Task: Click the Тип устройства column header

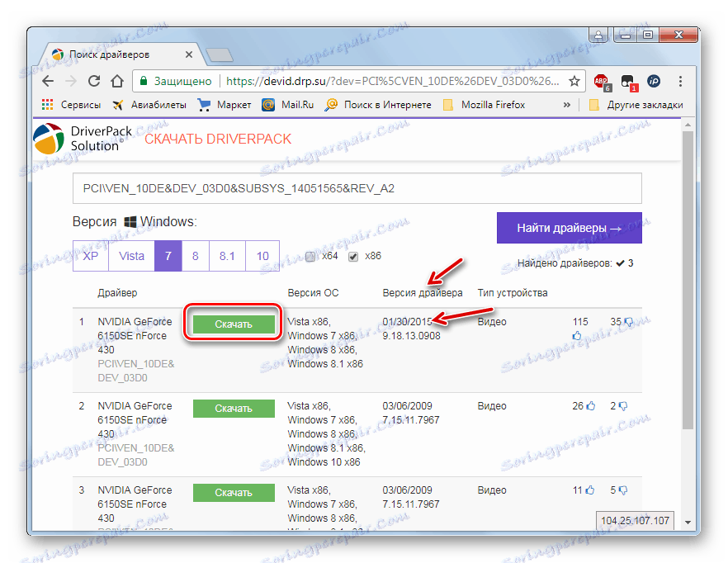Action: pos(513,293)
